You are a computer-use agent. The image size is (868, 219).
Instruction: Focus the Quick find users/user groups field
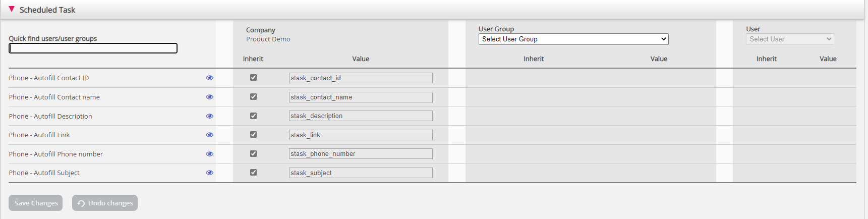click(x=93, y=48)
